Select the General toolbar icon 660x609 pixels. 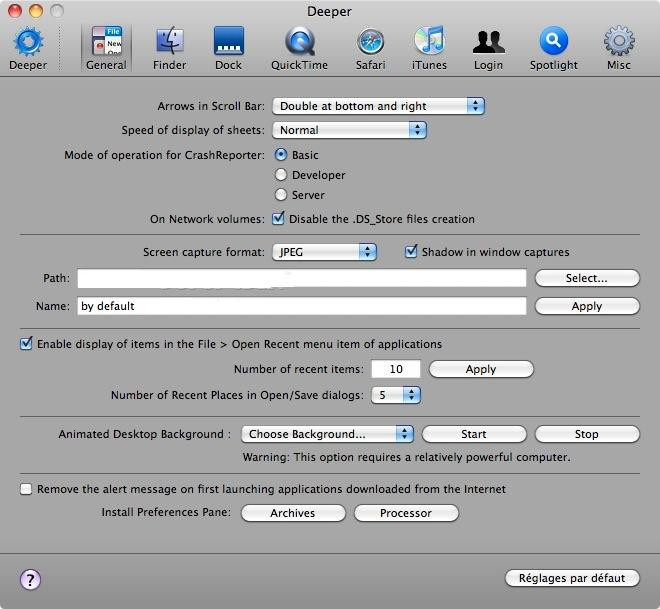coord(106,48)
